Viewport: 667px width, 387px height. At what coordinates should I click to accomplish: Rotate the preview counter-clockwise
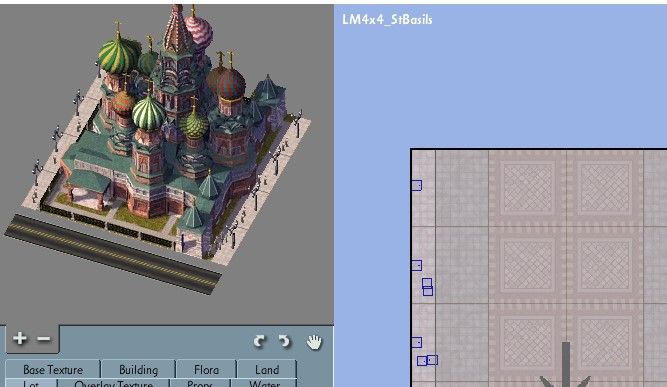(284, 341)
